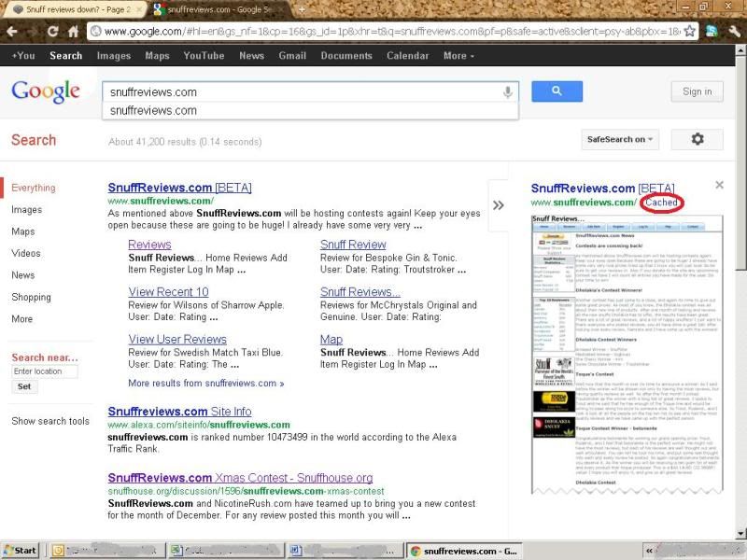Click the blue magnifier search button

point(557,91)
